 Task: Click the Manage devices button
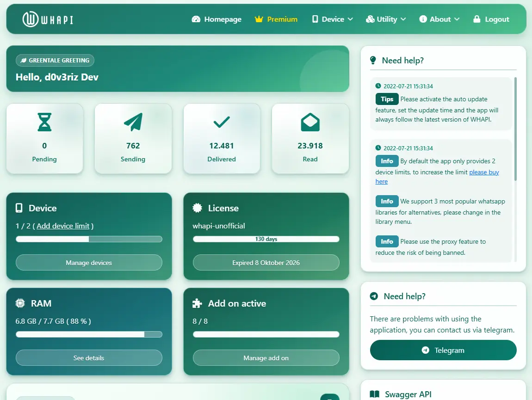point(89,263)
